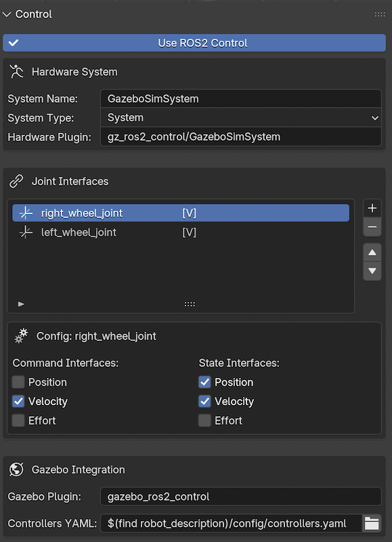Click the [V] tag on left_wheel_joint row

(x=190, y=232)
